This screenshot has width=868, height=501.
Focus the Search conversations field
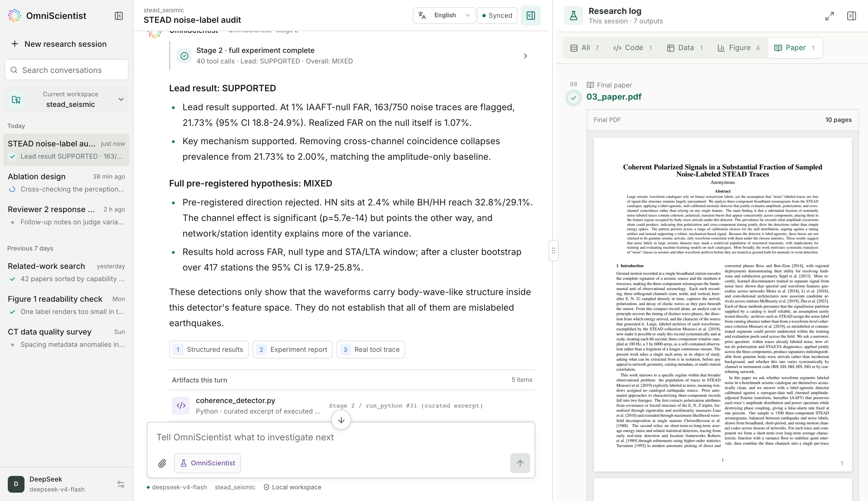tap(66, 70)
